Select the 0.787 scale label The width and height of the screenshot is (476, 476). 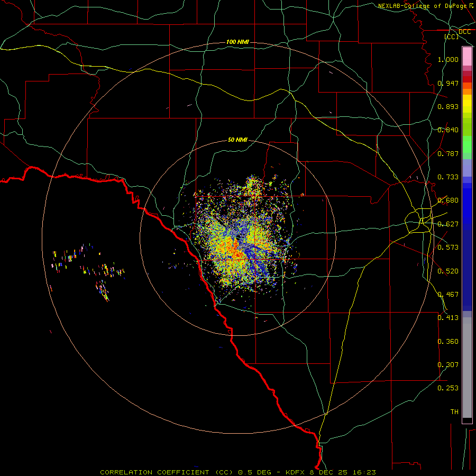click(448, 153)
